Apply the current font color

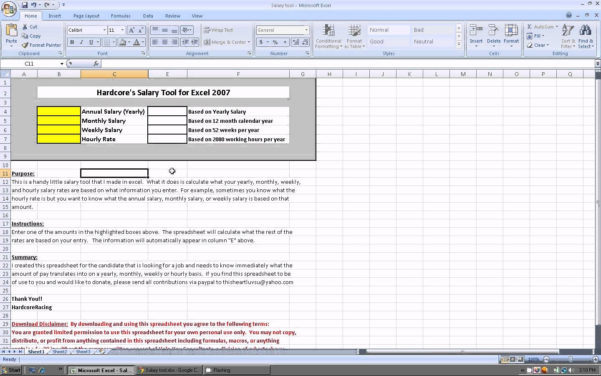point(136,42)
